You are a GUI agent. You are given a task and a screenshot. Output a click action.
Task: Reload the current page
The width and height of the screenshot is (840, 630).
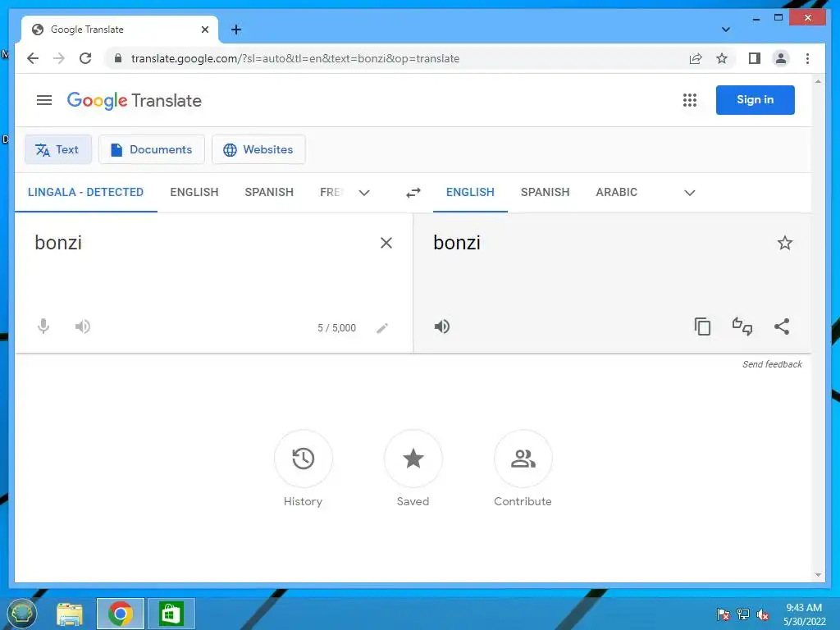(85, 58)
